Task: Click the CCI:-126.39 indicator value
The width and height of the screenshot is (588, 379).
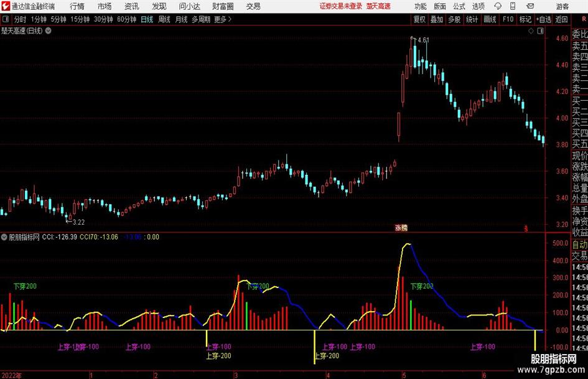Action: point(59,237)
